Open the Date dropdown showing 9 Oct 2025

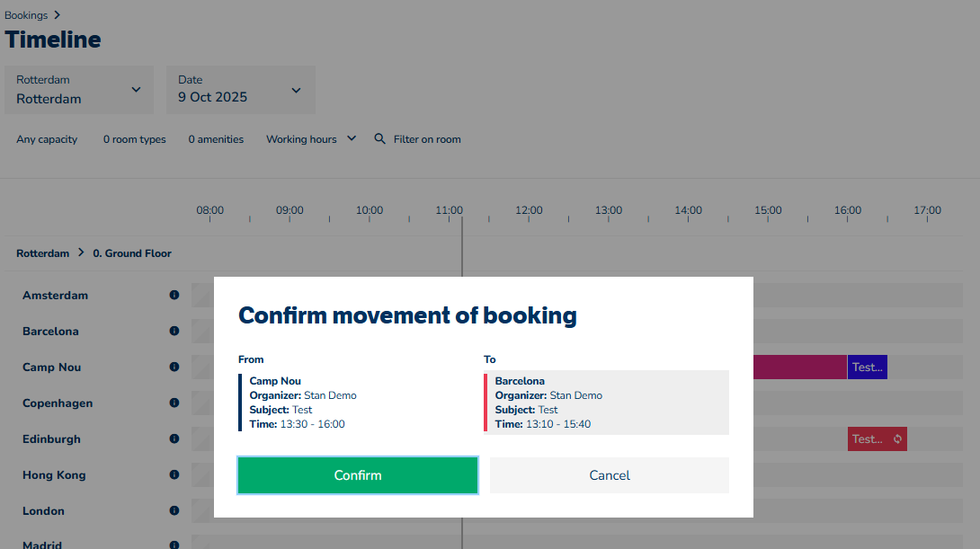coord(240,90)
